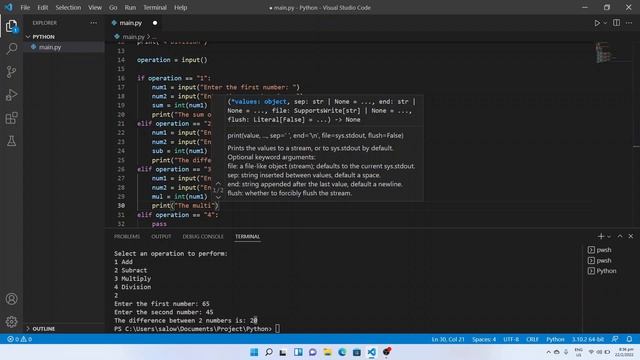Click the feedback icon in status bar
The height and width of the screenshot is (360, 640).
[x=615, y=339]
